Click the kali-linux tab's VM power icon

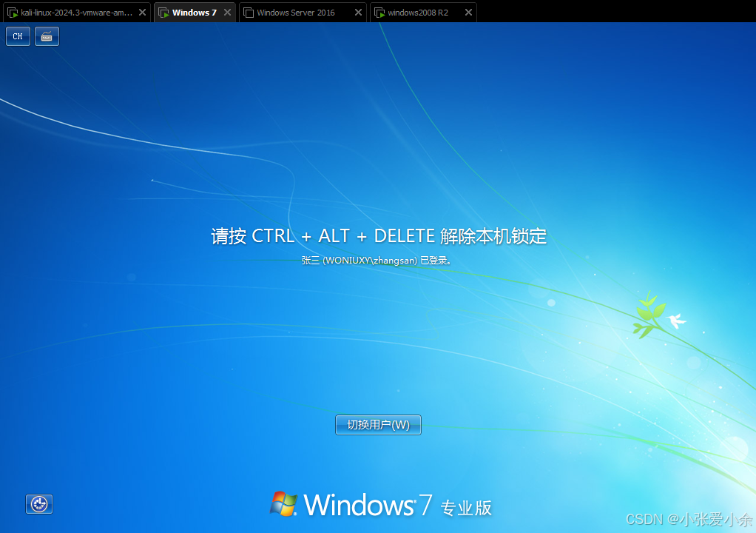tap(13, 13)
